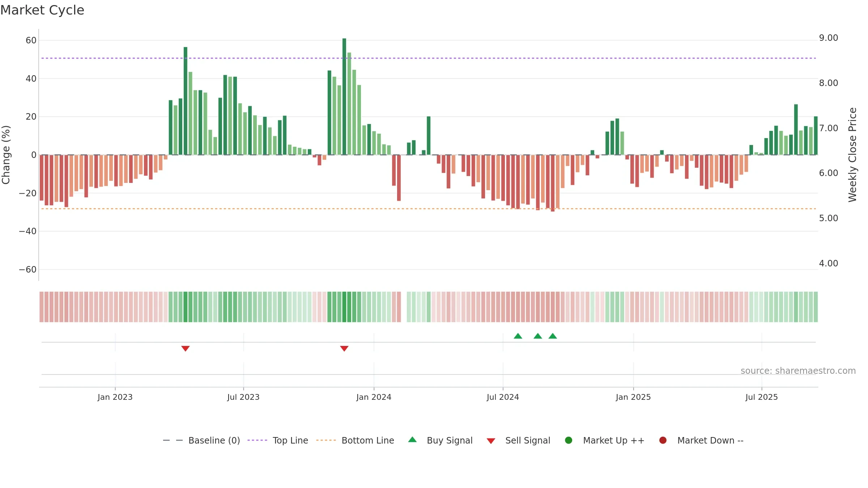This screenshot has width=868, height=488.
Task: Click the sell signal marker before Jan 2024
Action: click(344, 348)
